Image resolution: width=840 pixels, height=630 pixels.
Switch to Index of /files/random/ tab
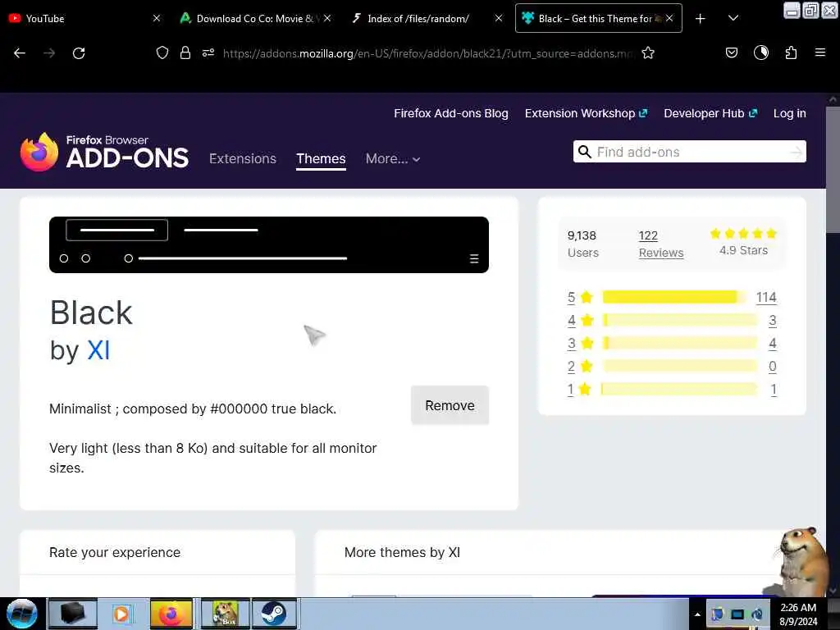click(427, 18)
